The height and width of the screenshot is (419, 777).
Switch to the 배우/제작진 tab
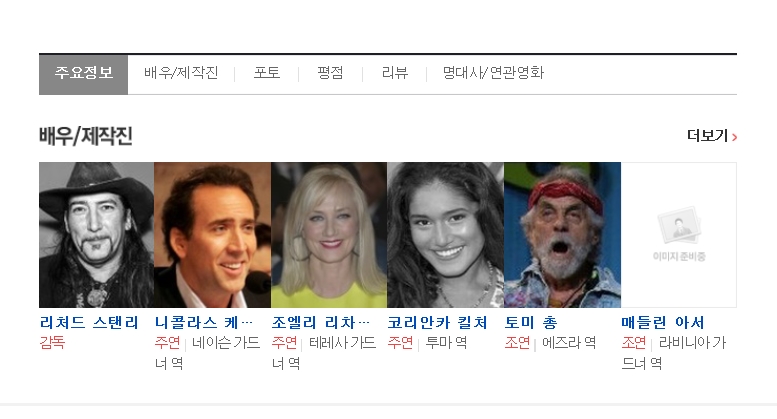click(x=181, y=73)
